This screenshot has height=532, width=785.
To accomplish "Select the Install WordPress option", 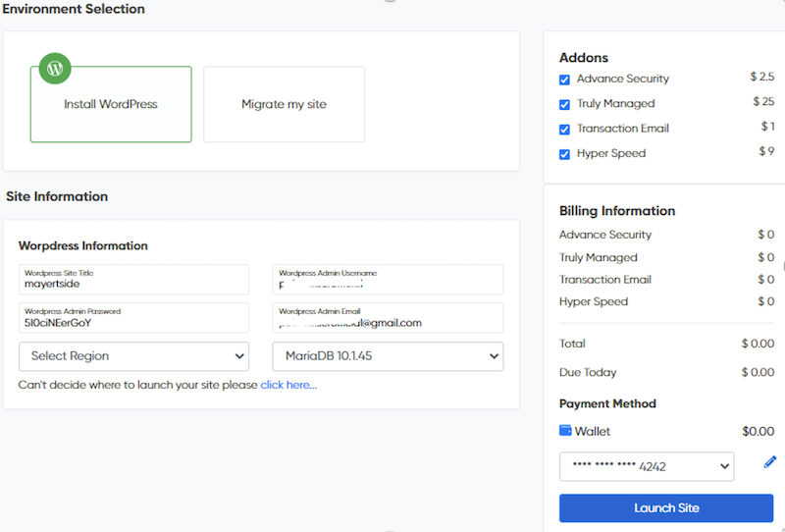I will coord(111,104).
